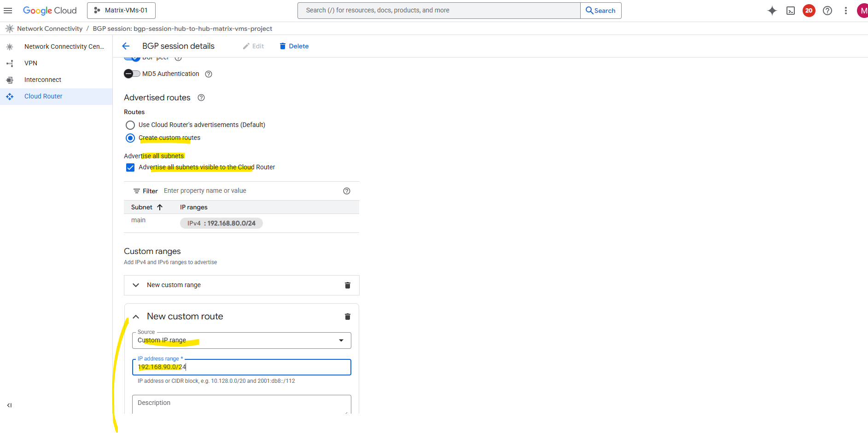Viewport: 868px width, 433px height.
Task: Toggle Advertise all subnets checkbox
Action: [130, 167]
